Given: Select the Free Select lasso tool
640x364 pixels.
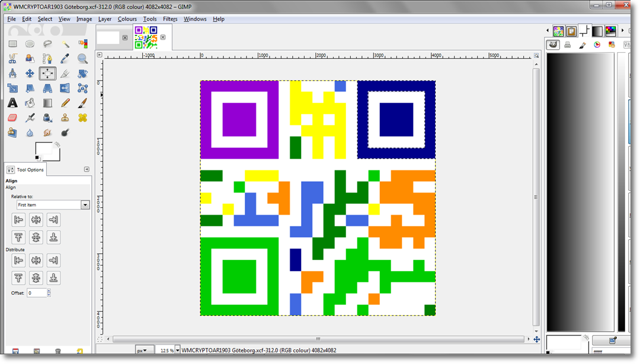Looking at the screenshot, I should click(x=47, y=44).
